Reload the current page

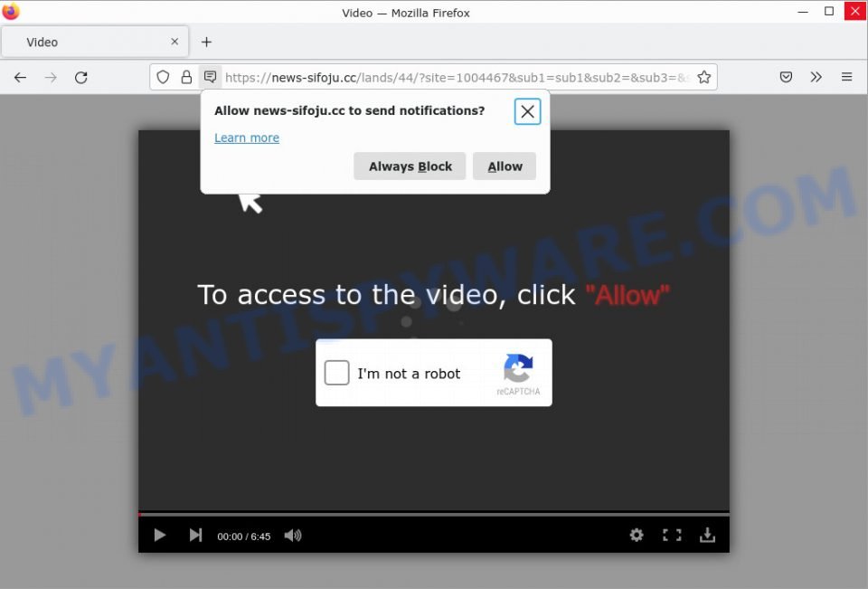81,78
